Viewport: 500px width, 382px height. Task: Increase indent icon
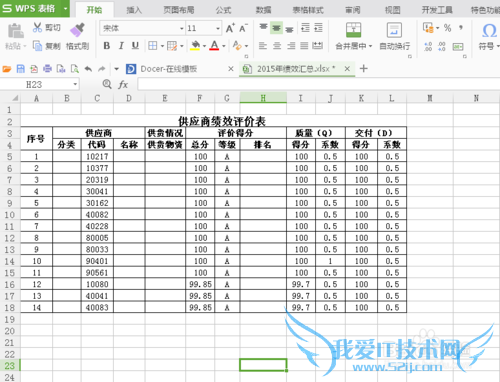pos(318,28)
